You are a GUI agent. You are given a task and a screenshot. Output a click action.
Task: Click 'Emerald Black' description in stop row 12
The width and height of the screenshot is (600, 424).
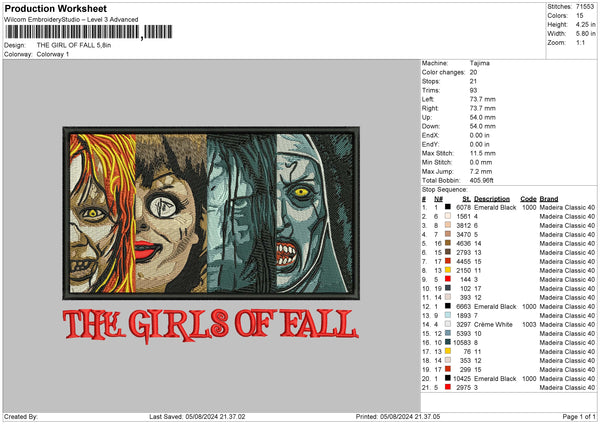[495, 307]
